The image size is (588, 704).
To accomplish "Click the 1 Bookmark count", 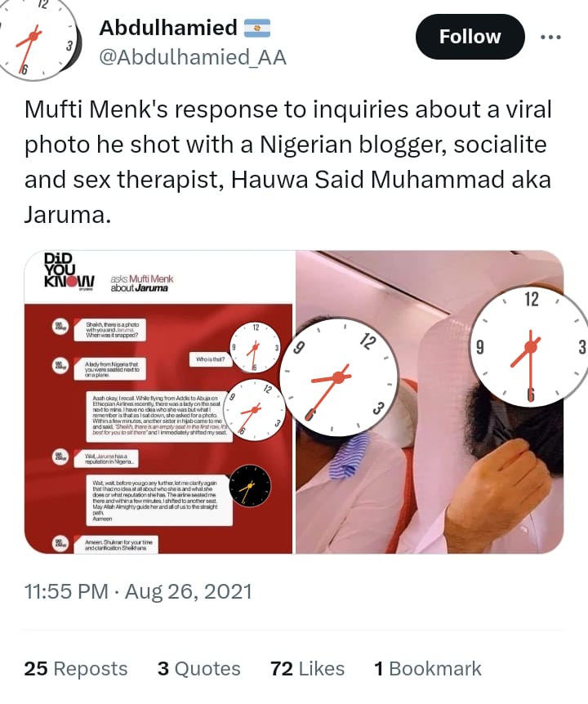I will tap(428, 669).
